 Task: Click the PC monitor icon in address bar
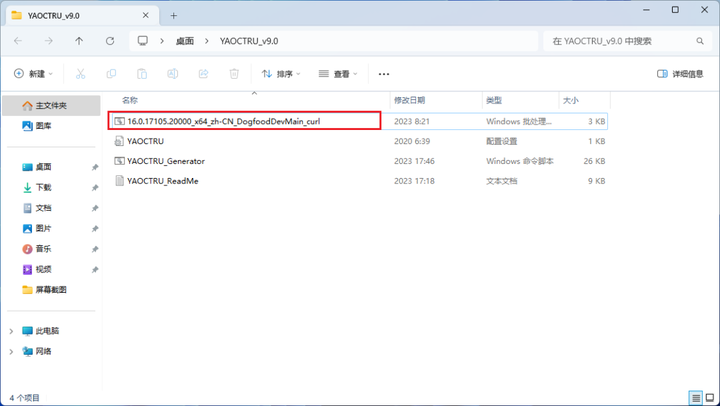pos(143,41)
